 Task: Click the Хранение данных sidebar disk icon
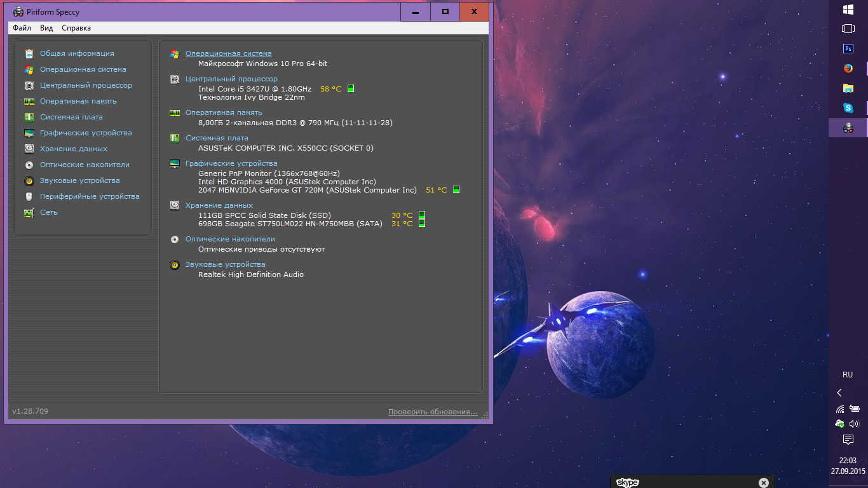[29, 149]
